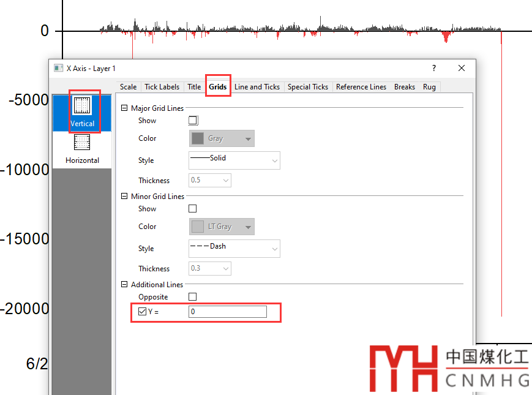532x395 pixels.
Task: Open the Line and Ticks tab
Action: pos(257,87)
